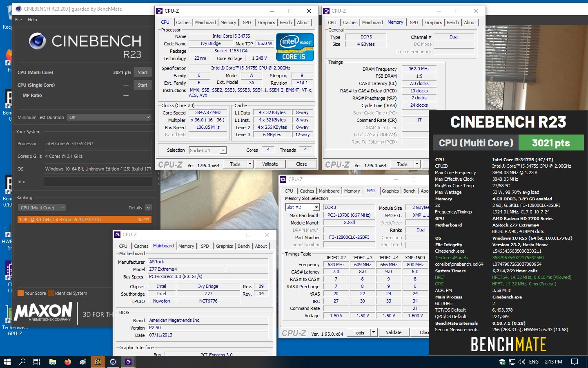Image resolution: width=588 pixels, height=368 pixels.
Task: Open the volume tray icon
Action: tap(521, 362)
